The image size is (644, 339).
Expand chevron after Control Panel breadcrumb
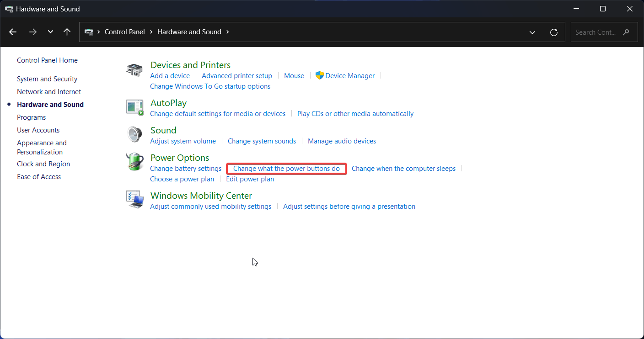coord(151,32)
